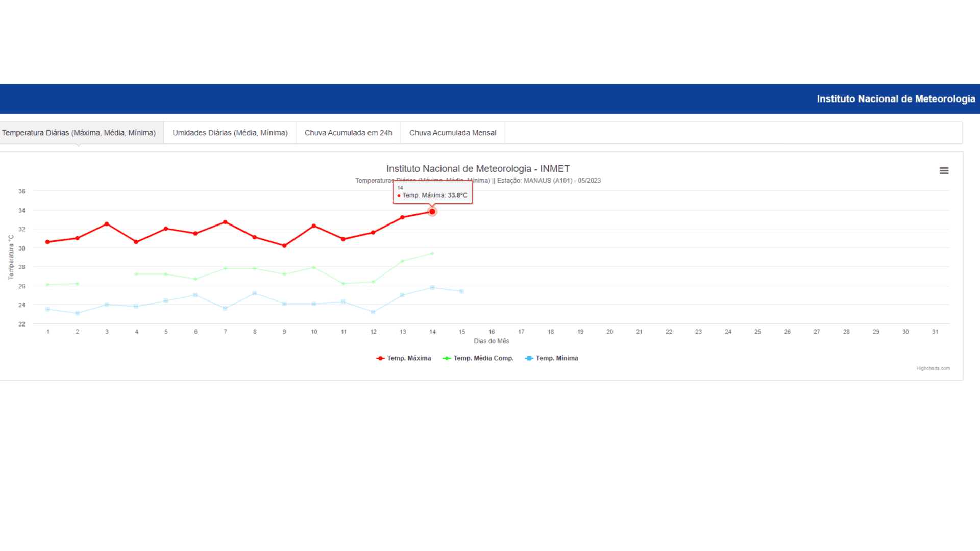The height and width of the screenshot is (551, 980).
Task: Open the Highcharts.com credit link
Action: tap(933, 368)
